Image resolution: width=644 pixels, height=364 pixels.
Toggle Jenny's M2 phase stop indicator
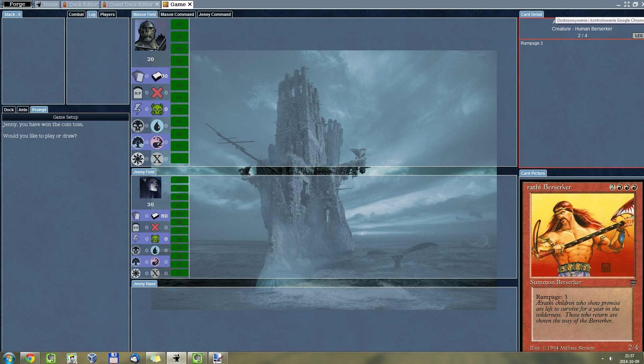coord(179,256)
